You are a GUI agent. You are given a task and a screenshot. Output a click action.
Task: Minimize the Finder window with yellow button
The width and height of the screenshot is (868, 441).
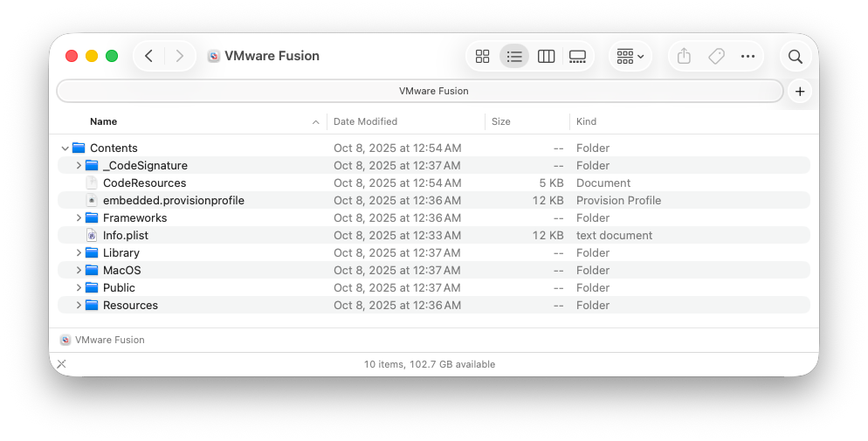pyautogui.click(x=92, y=56)
